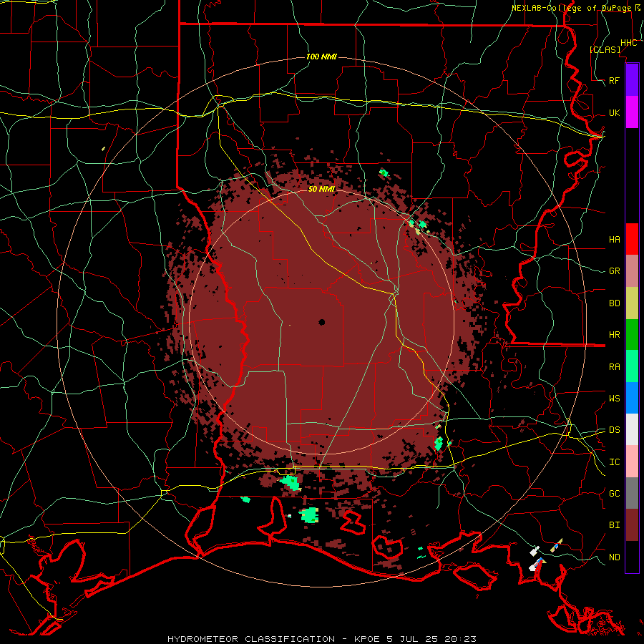Click the '100 NMI' range ring label
The image size is (644, 644).
pyautogui.click(x=321, y=57)
